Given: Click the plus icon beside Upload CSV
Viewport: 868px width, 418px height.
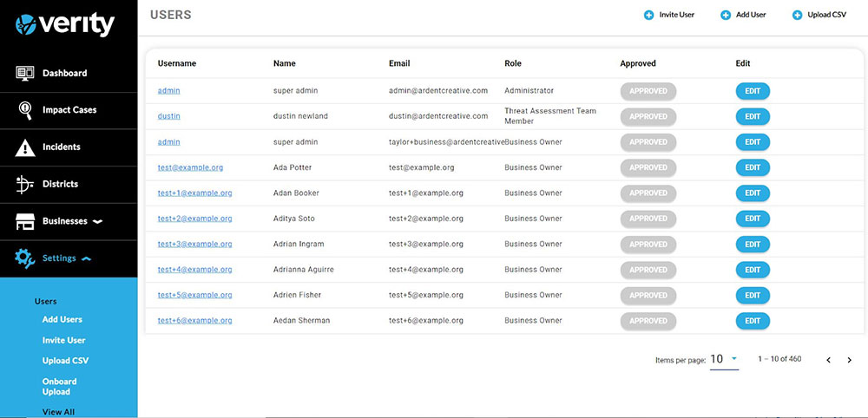Looking at the screenshot, I should click(797, 15).
